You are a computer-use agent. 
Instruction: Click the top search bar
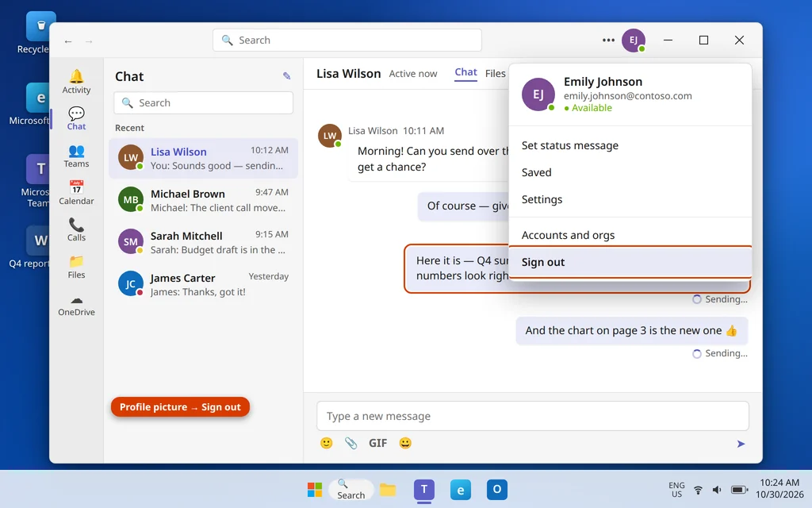347,40
